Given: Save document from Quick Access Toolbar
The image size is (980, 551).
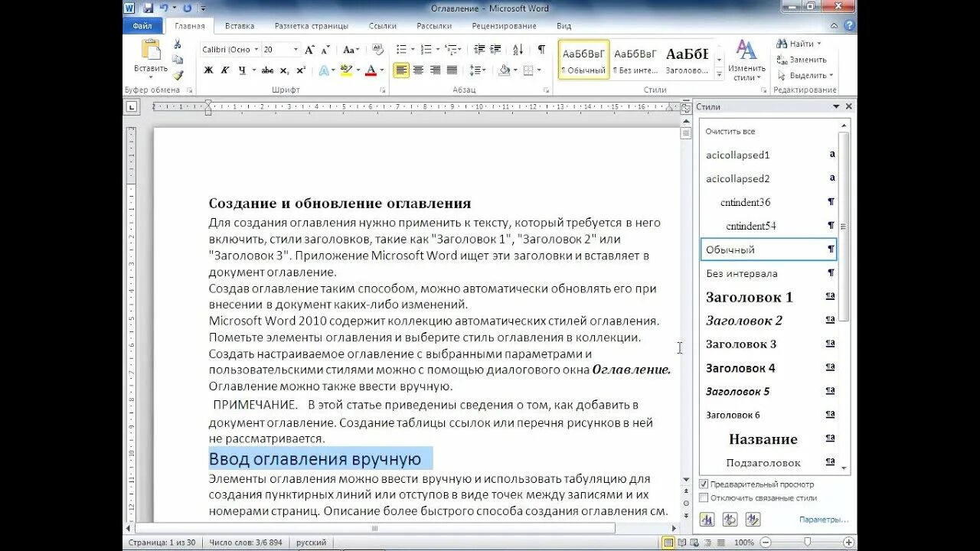Looking at the screenshot, I should [148, 8].
